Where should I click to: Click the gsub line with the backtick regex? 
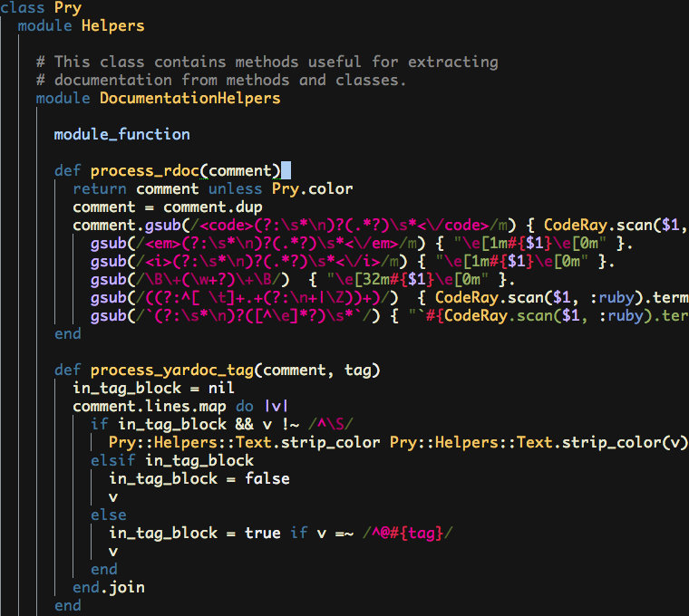pos(389,316)
